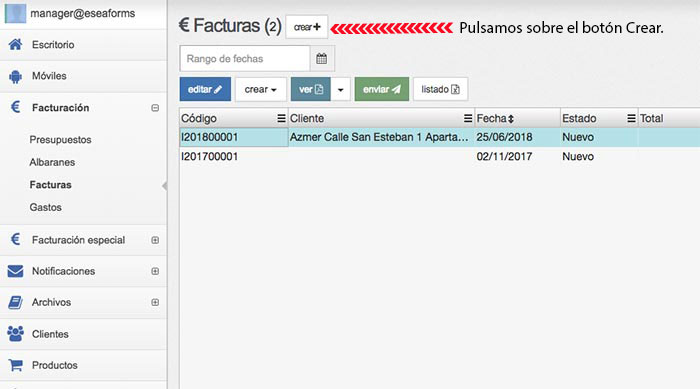Open Clientes people icon
This screenshot has height=389, width=700.
tap(15, 334)
